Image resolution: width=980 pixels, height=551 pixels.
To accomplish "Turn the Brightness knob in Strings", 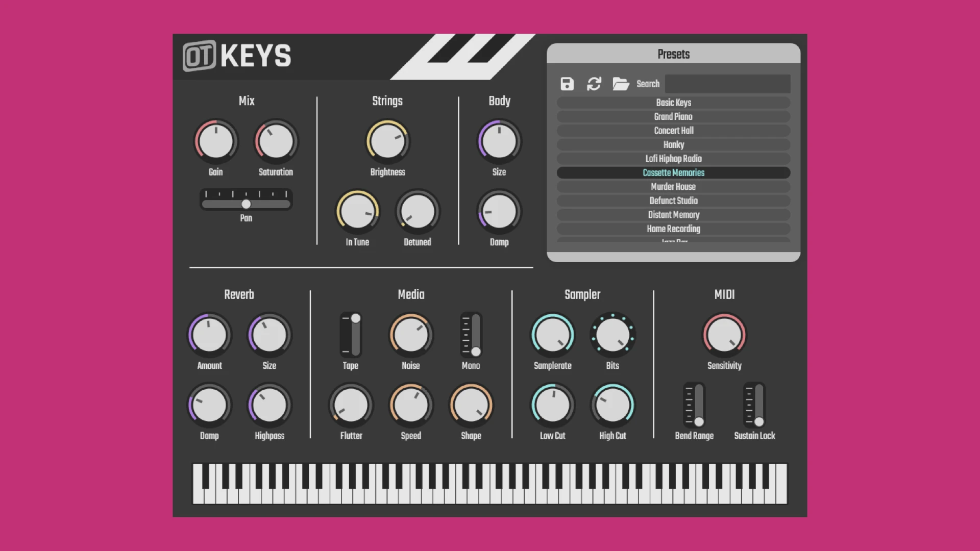I will coord(388,141).
